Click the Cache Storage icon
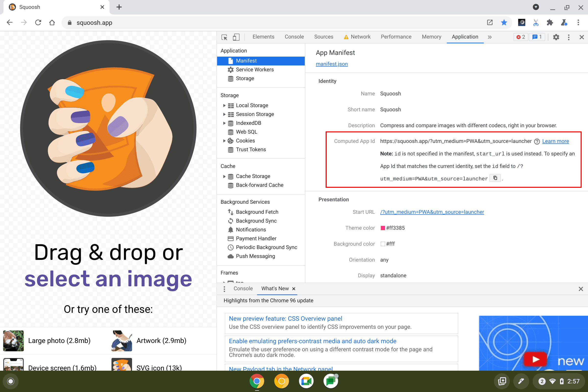The width and height of the screenshot is (588, 392). pyautogui.click(x=230, y=176)
